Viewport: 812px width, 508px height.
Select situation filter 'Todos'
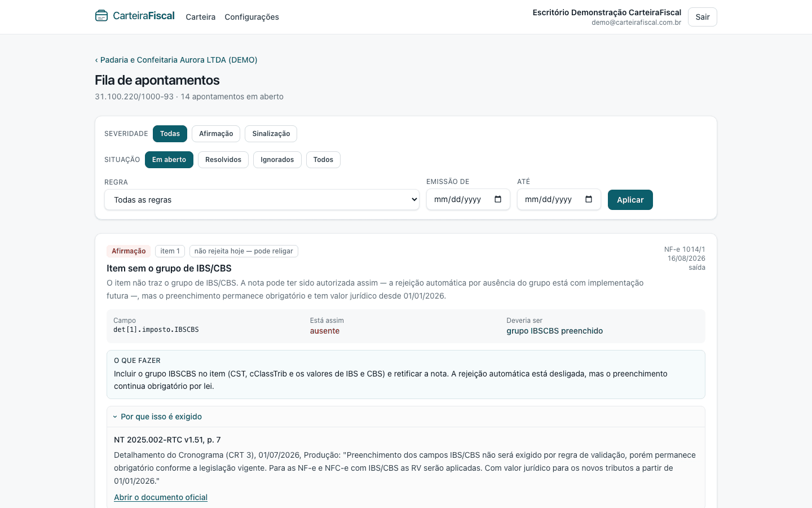pyautogui.click(x=323, y=160)
